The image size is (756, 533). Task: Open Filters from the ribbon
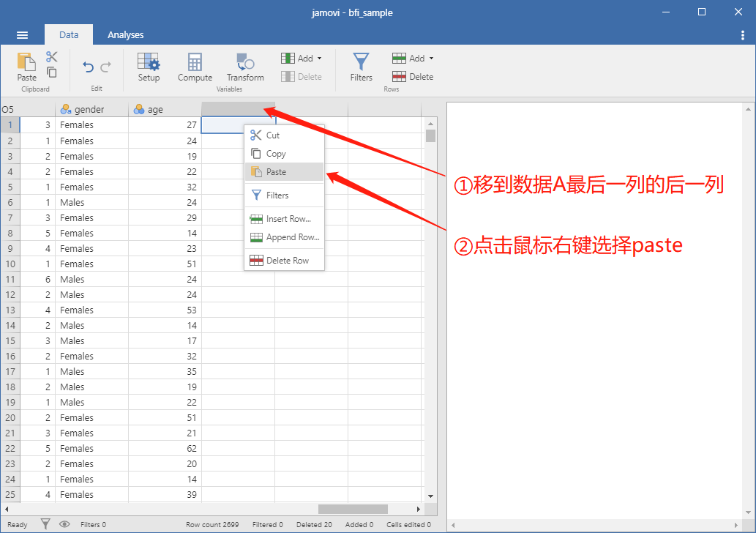pyautogui.click(x=361, y=67)
